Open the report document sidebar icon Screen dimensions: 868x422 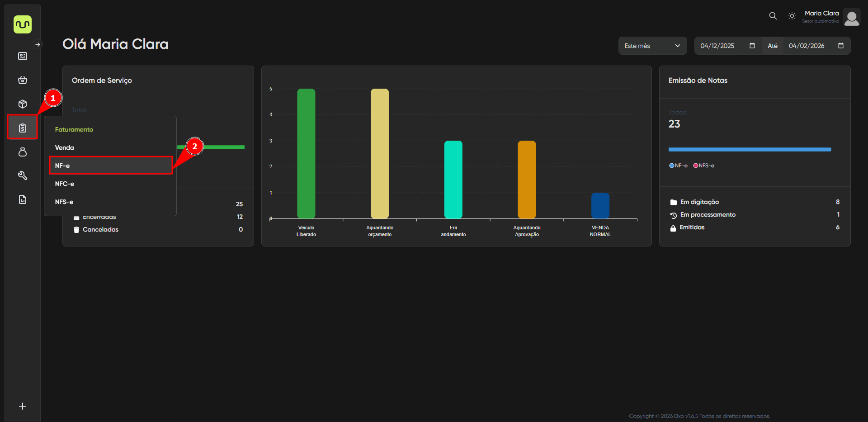coord(23,199)
